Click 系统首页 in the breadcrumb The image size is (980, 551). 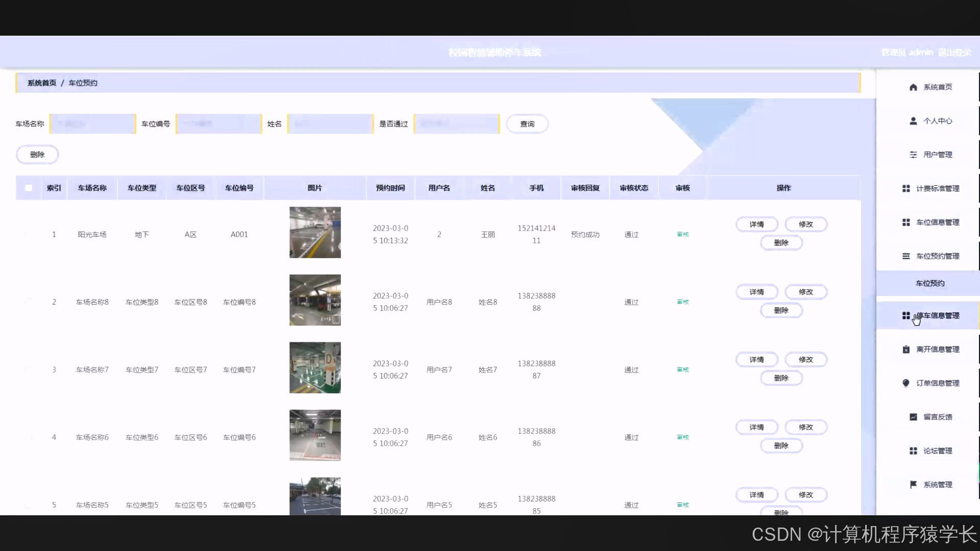coord(42,83)
